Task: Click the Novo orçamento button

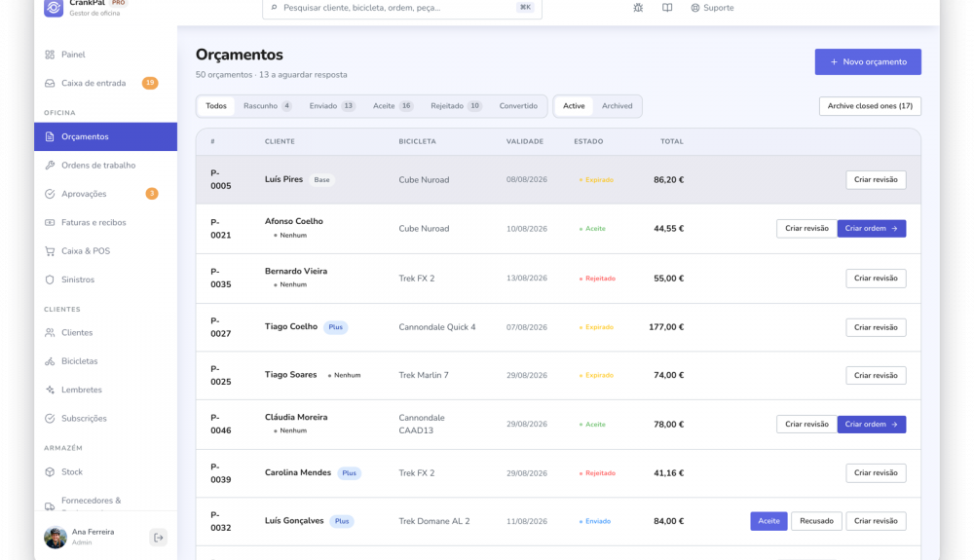Action: pyautogui.click(x=868, y=62)
